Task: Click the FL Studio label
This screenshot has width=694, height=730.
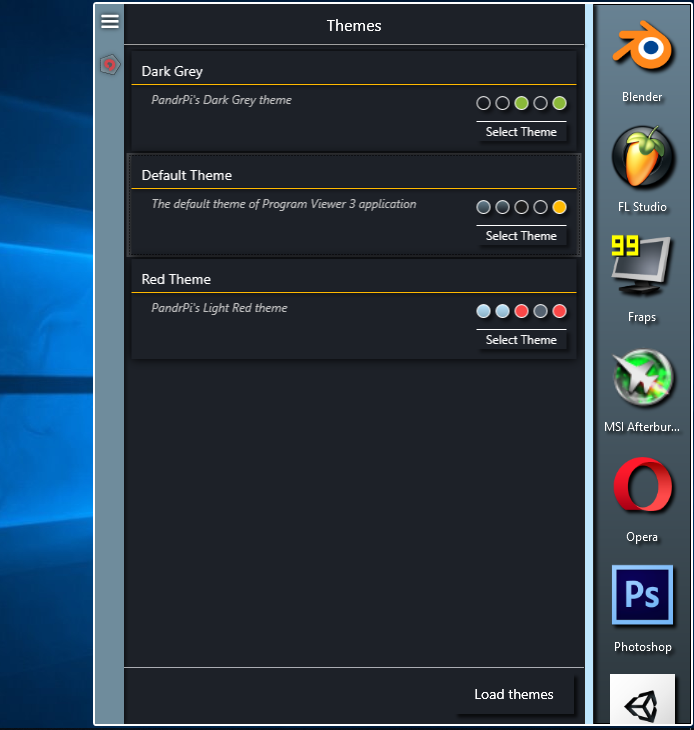Action: click(x=642, y=207)
